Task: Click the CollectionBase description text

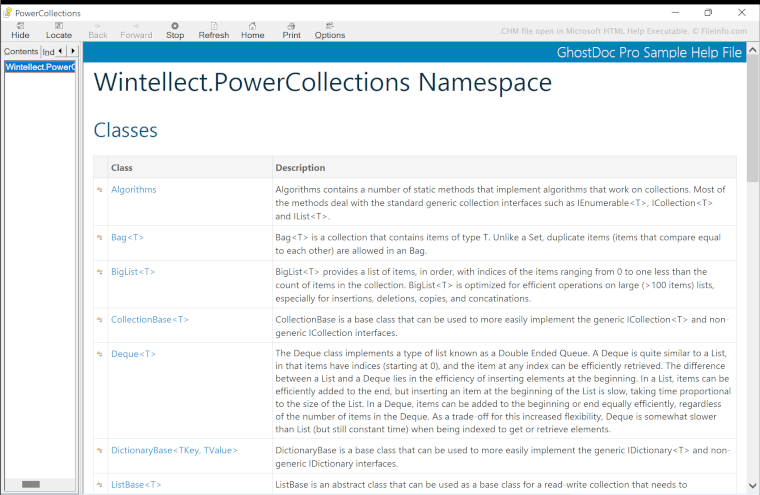Action: click(502, 326)
